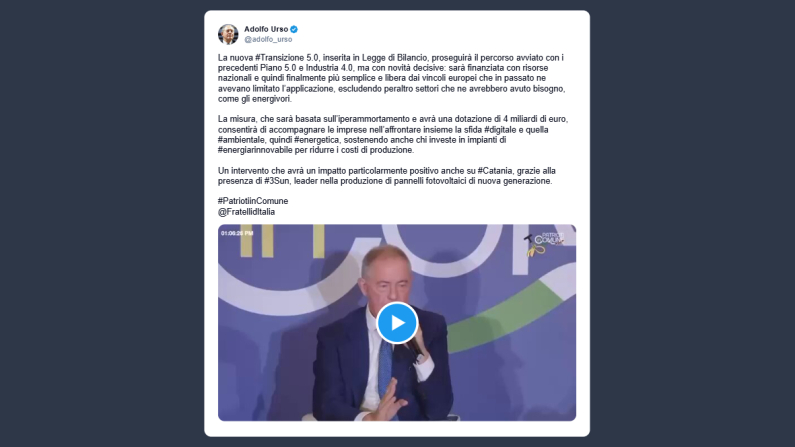Click the blue play button on video

tap(397, 323)
